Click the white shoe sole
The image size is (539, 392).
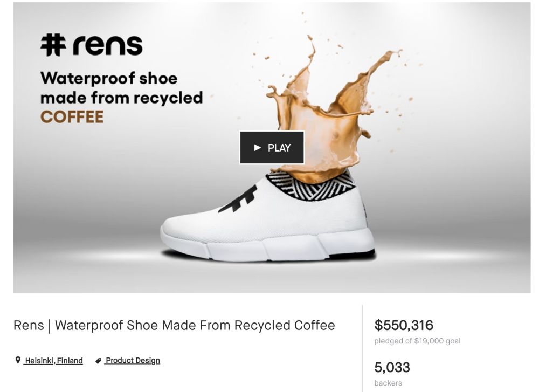point(268,246)
